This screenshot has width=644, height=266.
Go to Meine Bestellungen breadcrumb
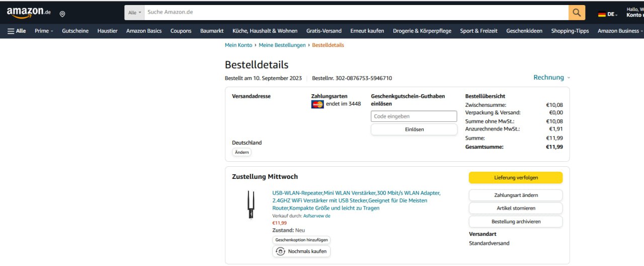(282, 45)
